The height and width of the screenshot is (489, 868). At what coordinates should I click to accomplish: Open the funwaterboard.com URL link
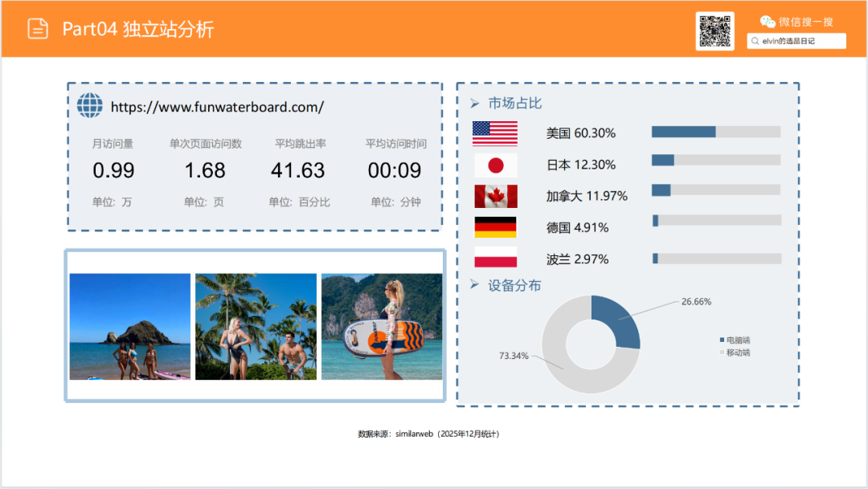tap(217, 107)
